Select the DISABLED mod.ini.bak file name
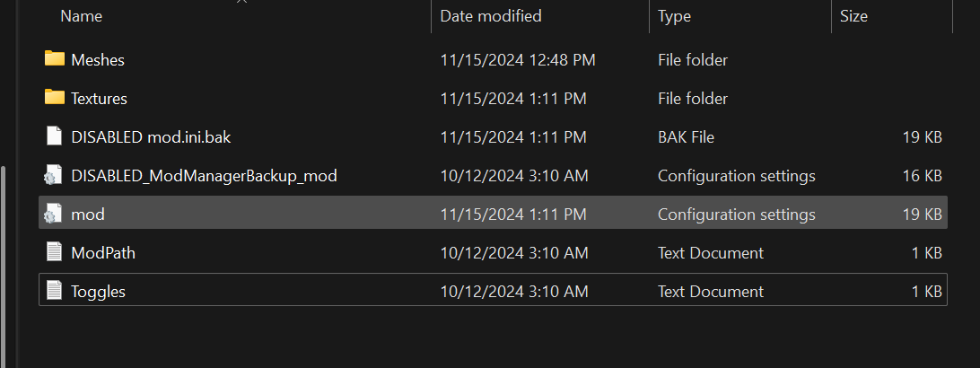The width and height of the screenshot is (980, 368). point(151,137)
